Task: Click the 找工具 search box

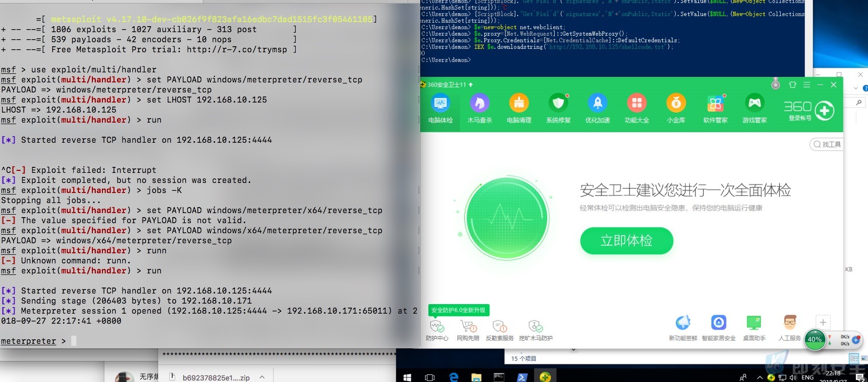Action: click(x=827, y=144)
